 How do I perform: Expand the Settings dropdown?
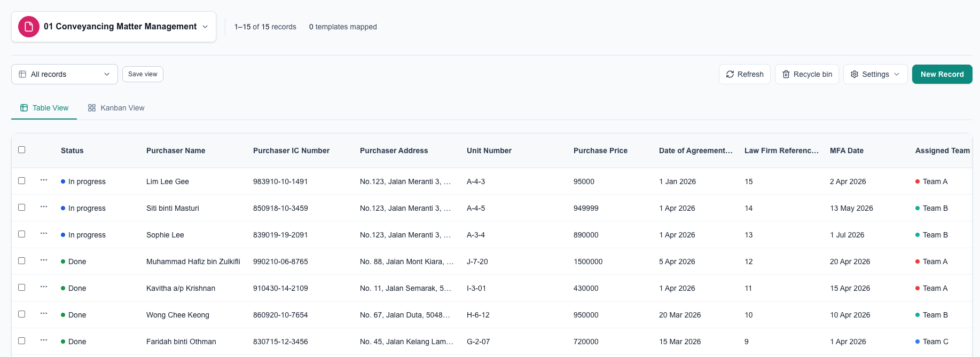[x=875, y=74]
